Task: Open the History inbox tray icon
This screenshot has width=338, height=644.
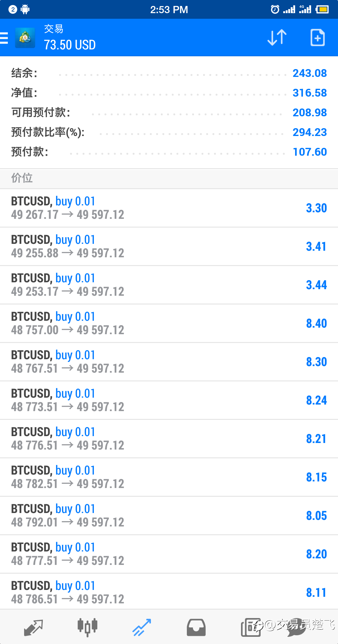Action: coord(196,627)
